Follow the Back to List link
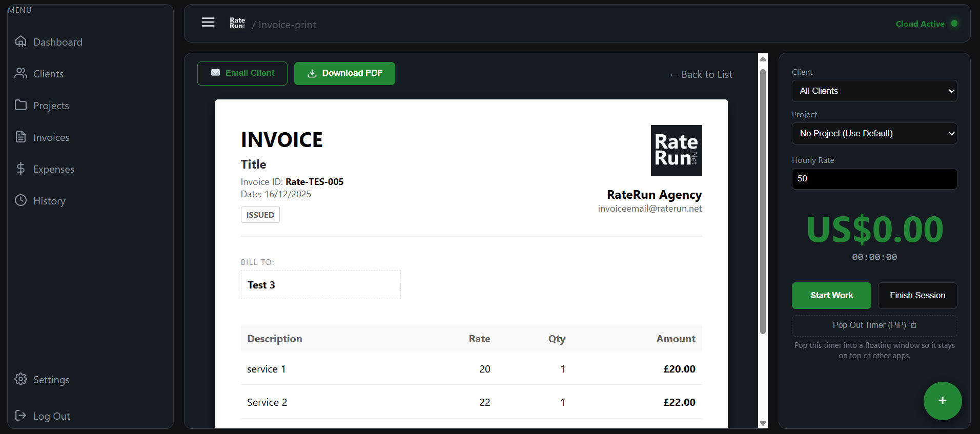 pos(701,75)
